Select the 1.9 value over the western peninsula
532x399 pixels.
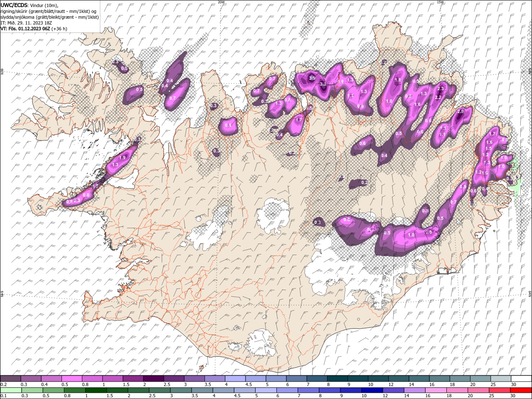[x=122, y=158]
